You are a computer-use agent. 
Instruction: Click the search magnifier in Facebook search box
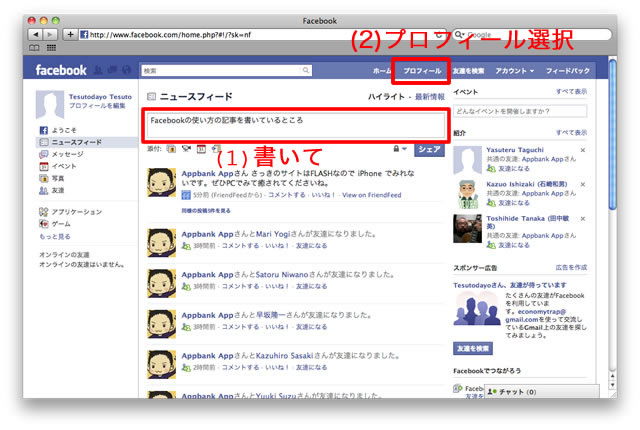pos(305,71)
